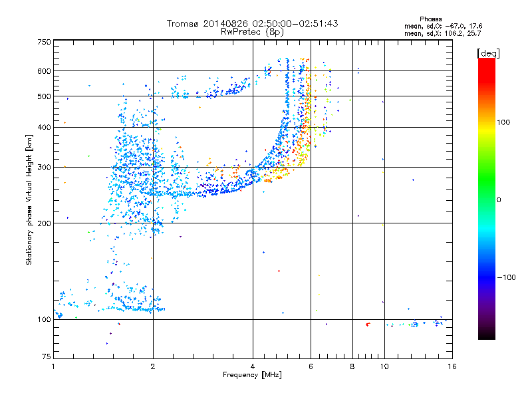Click the x-axis tick label '16'
This screenshot has height=399, width=532.
452,366
